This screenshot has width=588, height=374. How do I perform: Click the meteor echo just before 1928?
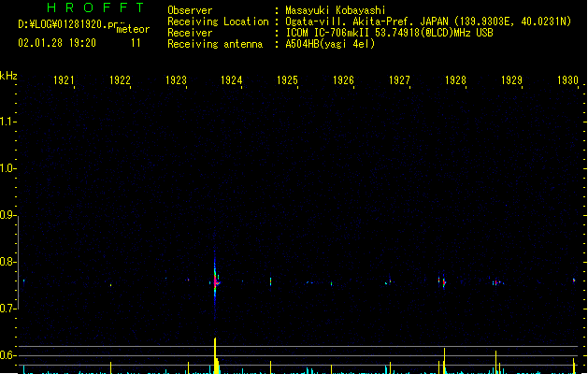tap(444, 281)
